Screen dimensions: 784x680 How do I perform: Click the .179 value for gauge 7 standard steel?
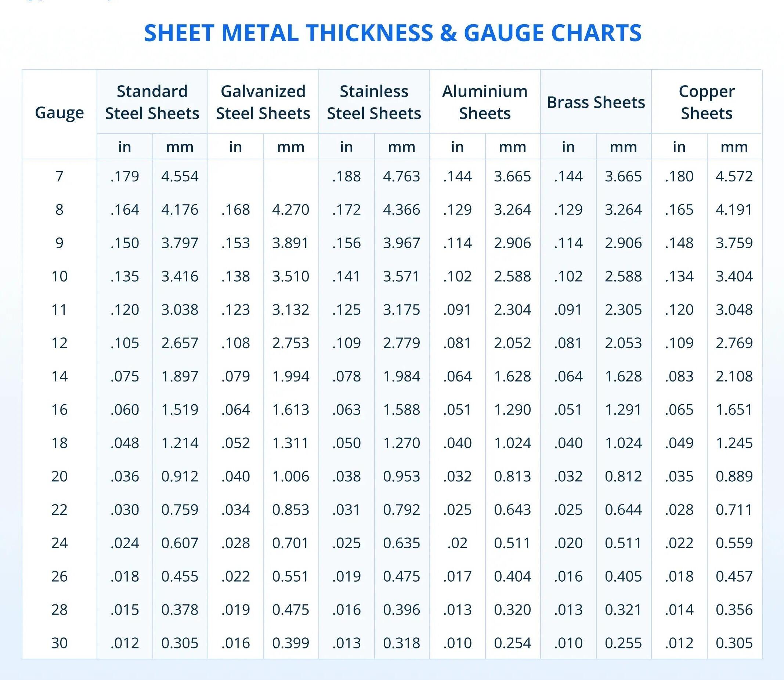click(x=125, y=176)
